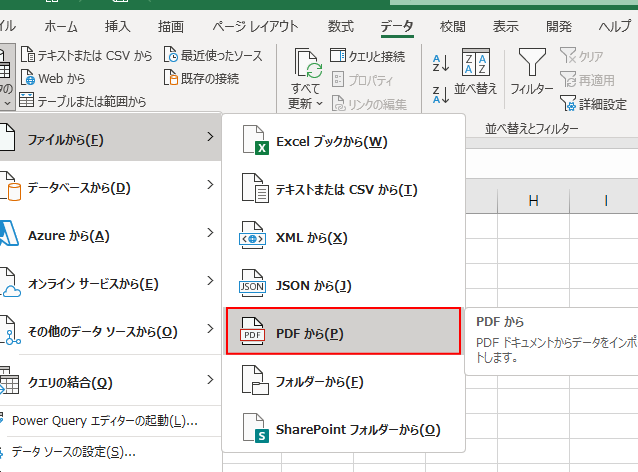Choose SharePoint フォルダーから(O)

pos(343,430)
